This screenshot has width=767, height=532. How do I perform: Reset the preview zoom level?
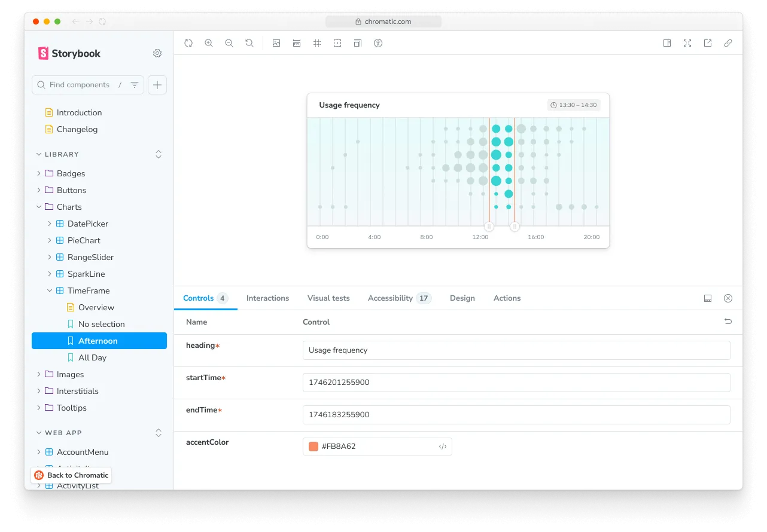pyautogui.click(x=249, y=43)
